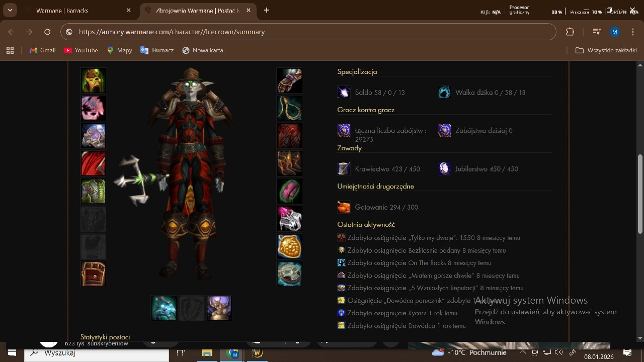The height and width of the screenshot is (362, 644).
Task: Open the YouTube bookmark
Action: [81, 50]
